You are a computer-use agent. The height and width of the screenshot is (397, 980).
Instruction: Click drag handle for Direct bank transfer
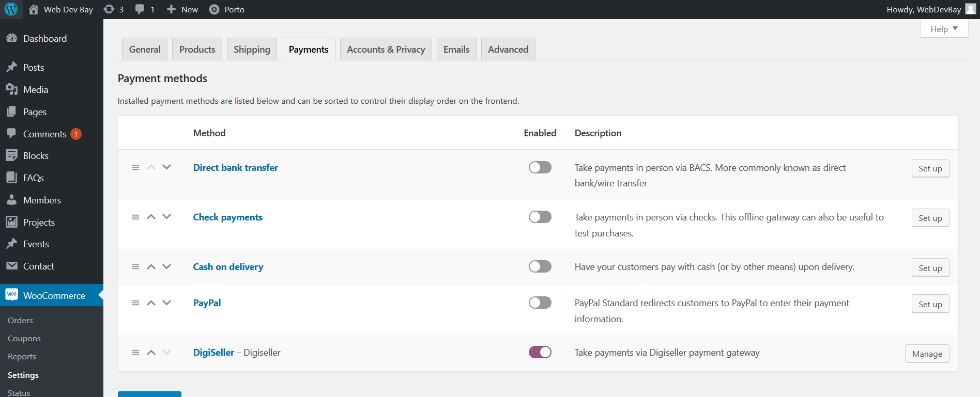coord(135,167)
